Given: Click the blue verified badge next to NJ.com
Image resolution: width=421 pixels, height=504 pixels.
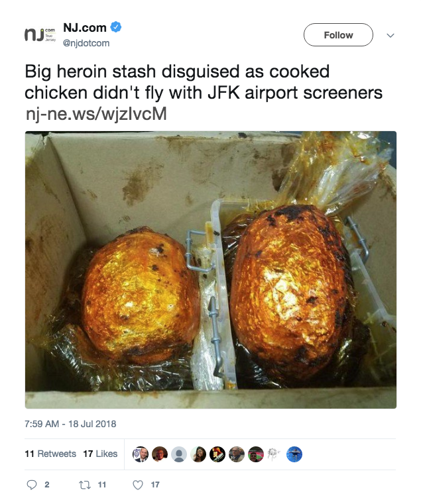Looking at the screenshot, I should (x=116, y=27).
